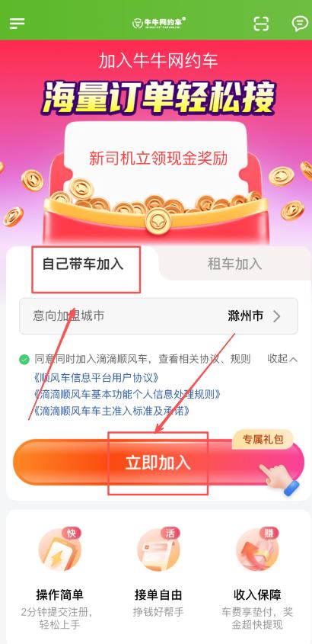Image resolution: width=312 pixels, height=644 pixels.
Task: Open the chat message icon
Action: 300,24
